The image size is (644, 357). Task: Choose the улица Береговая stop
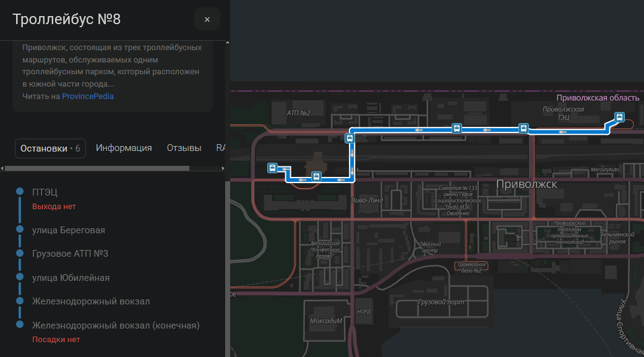tap(69, 230)
